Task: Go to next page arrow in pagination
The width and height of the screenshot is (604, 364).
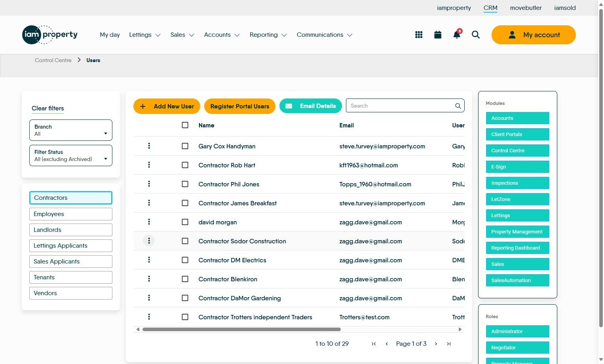Action: (x=436, y=344)
